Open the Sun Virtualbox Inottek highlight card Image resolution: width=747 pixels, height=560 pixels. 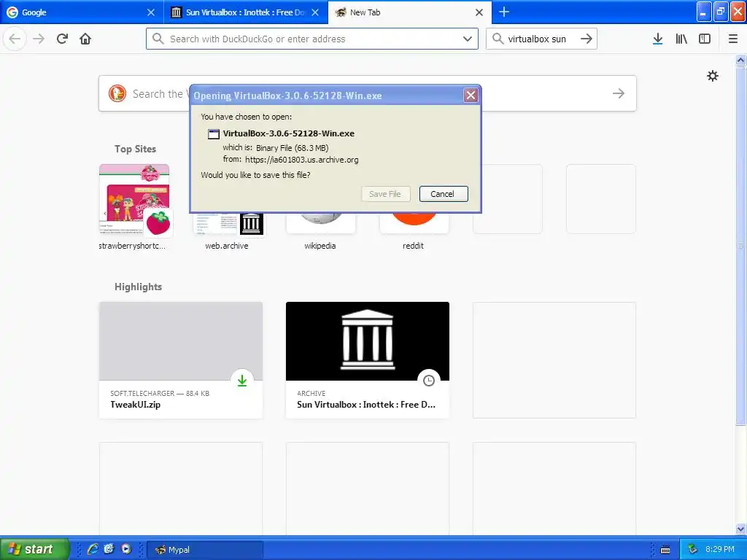tap(368, 360)
